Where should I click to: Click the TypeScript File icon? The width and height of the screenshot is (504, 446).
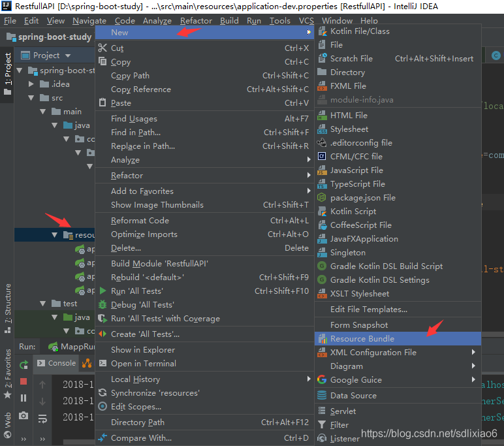tap(322, 184)
